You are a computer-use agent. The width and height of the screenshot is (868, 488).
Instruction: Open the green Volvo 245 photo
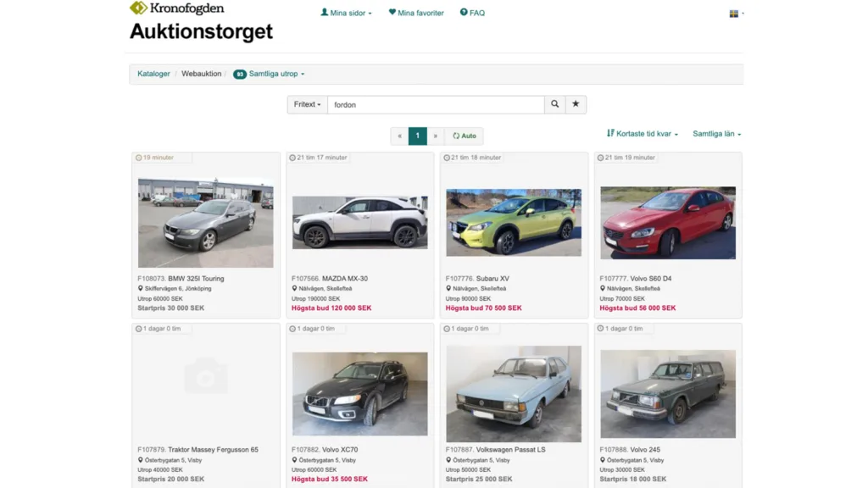click(668, 394)
